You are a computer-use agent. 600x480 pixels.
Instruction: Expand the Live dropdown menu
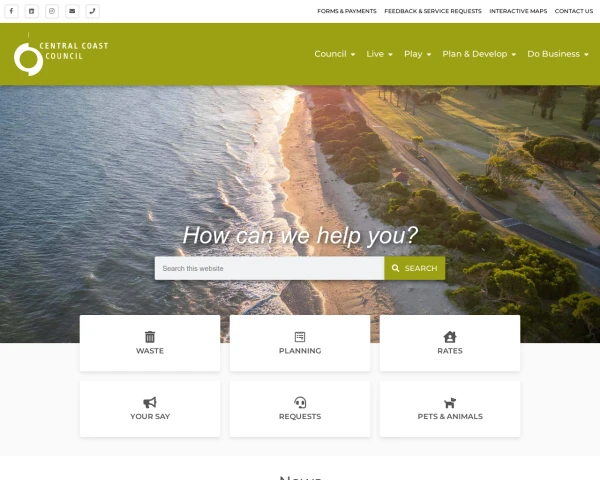tap(380, 54)
